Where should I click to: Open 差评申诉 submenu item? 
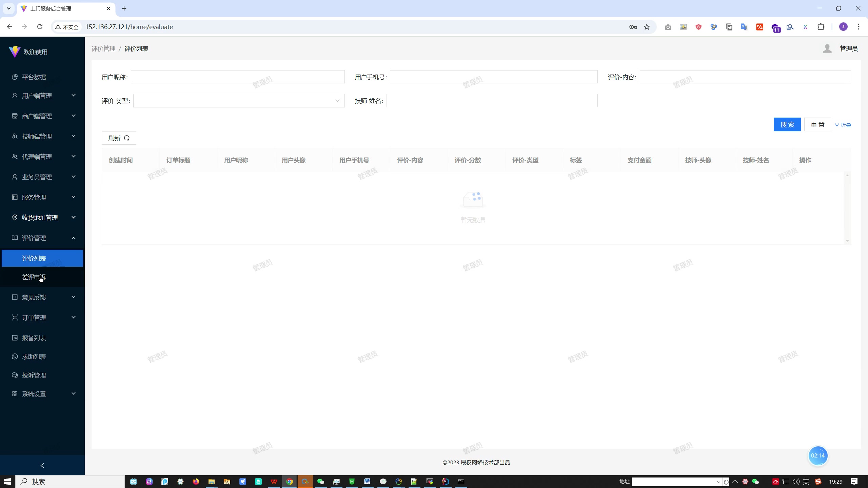[42, 277]
